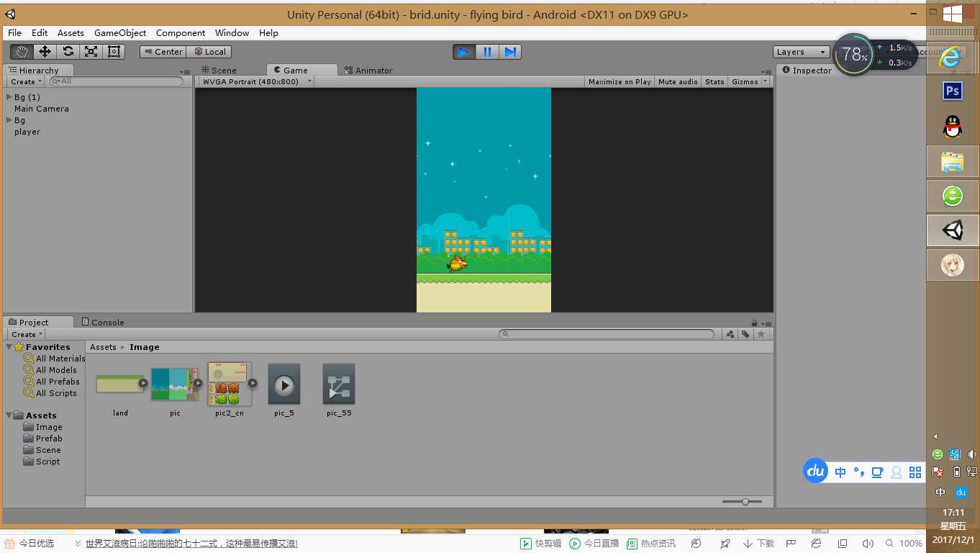
Task: Toggle Maximize on Play
Action: (620, 82)
